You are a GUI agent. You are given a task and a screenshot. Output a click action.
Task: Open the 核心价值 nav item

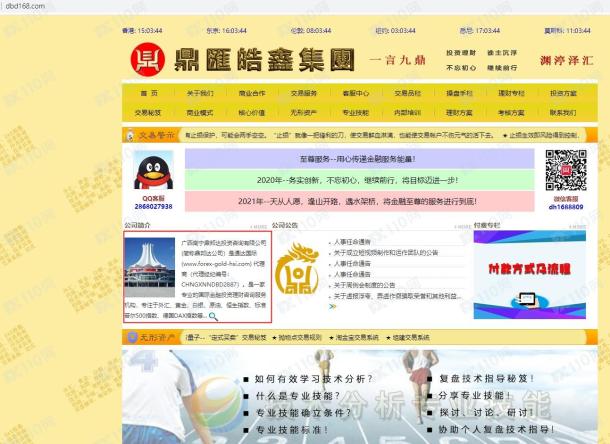[252, 112]
